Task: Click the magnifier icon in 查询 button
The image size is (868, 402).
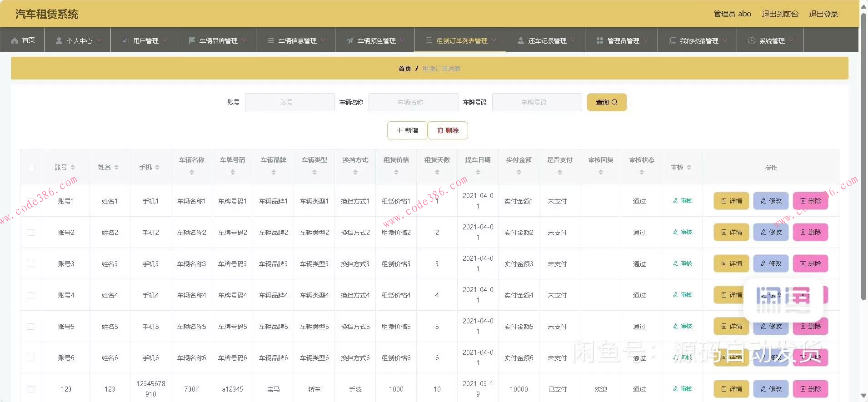Action: [614, 102]
